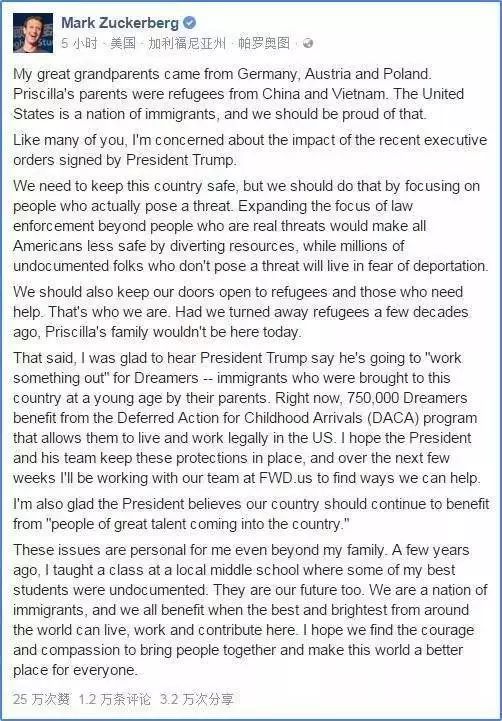Click the paragraph about keeping doors open

click(x=241, y=312)
